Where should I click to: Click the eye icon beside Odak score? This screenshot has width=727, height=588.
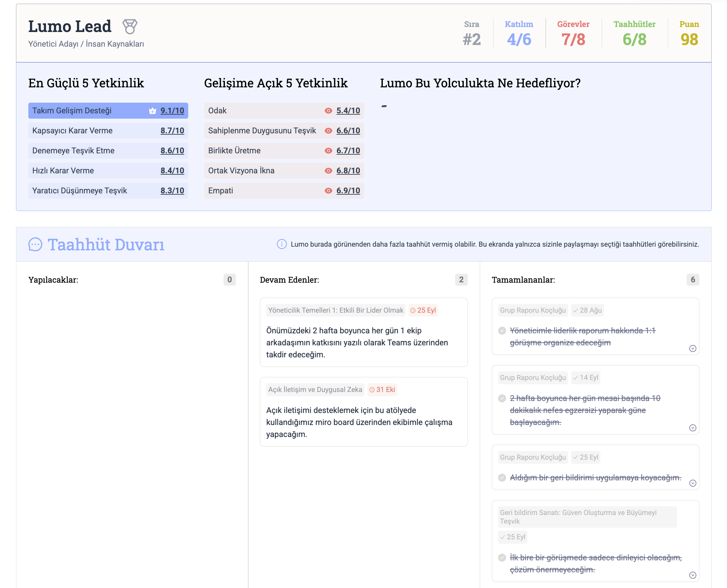(x=328, y=111)
